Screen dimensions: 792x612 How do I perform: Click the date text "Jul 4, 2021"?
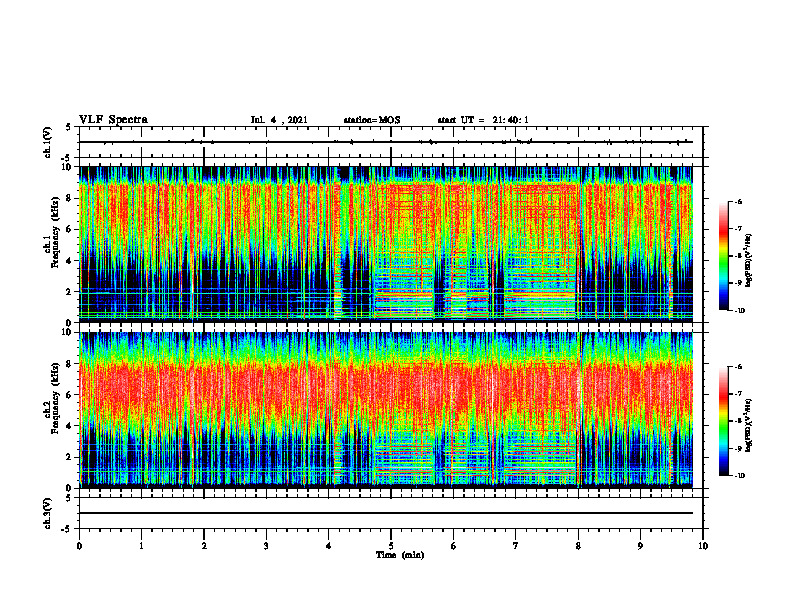(279, 120)
